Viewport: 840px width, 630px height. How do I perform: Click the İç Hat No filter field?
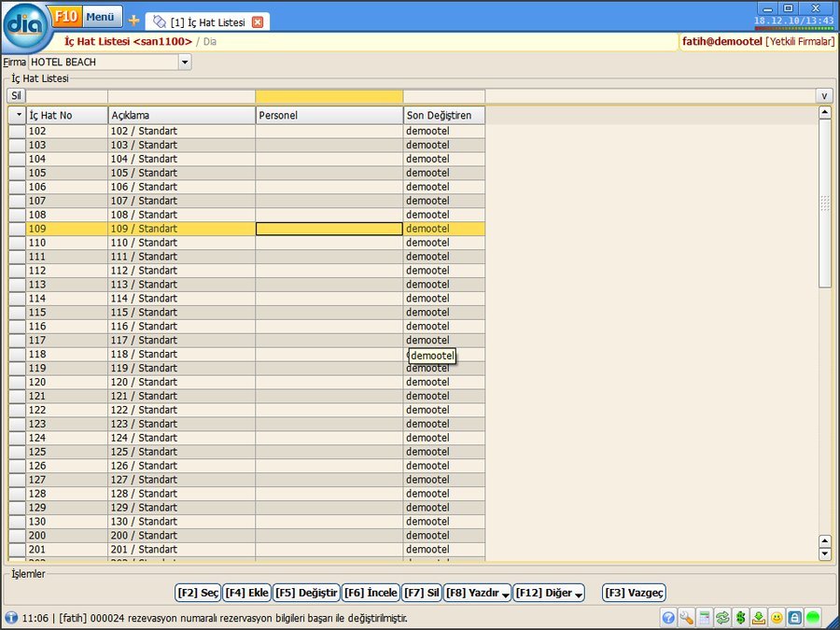point(67,96)
